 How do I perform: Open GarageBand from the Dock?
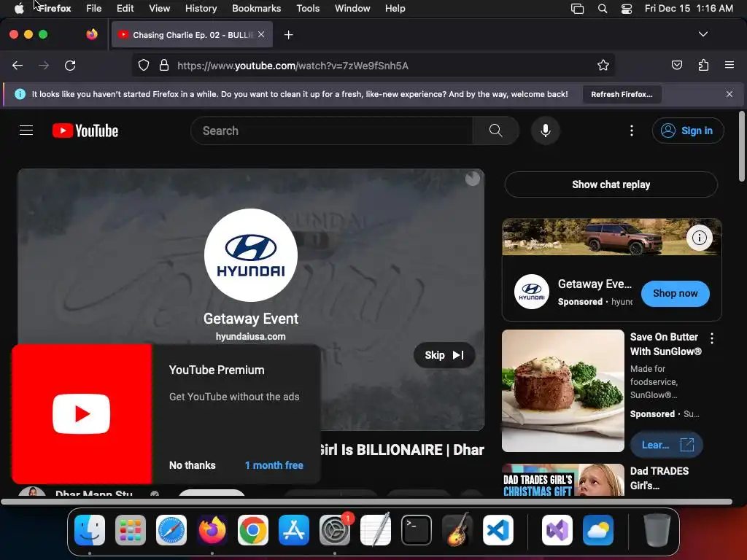pos(457,530)
